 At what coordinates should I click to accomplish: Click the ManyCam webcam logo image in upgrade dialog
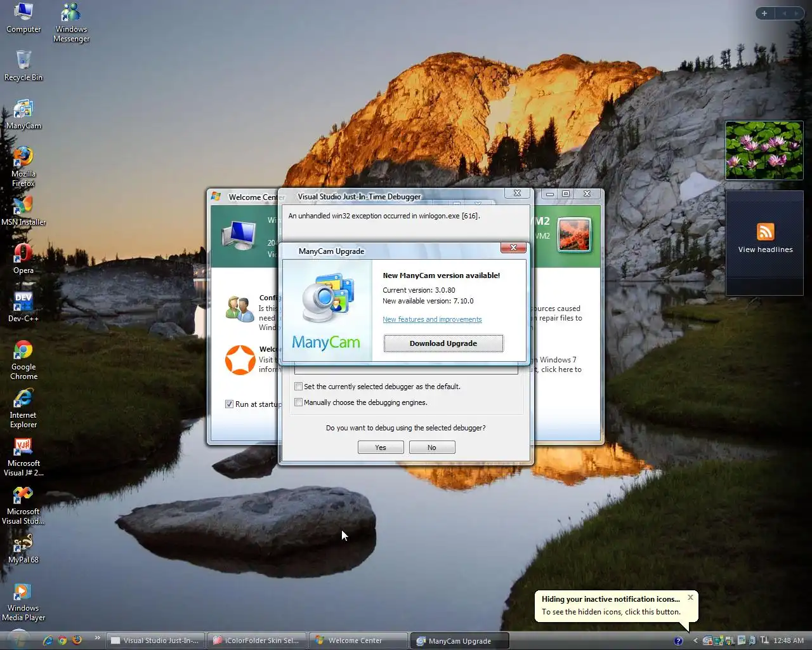coord(327,298)
